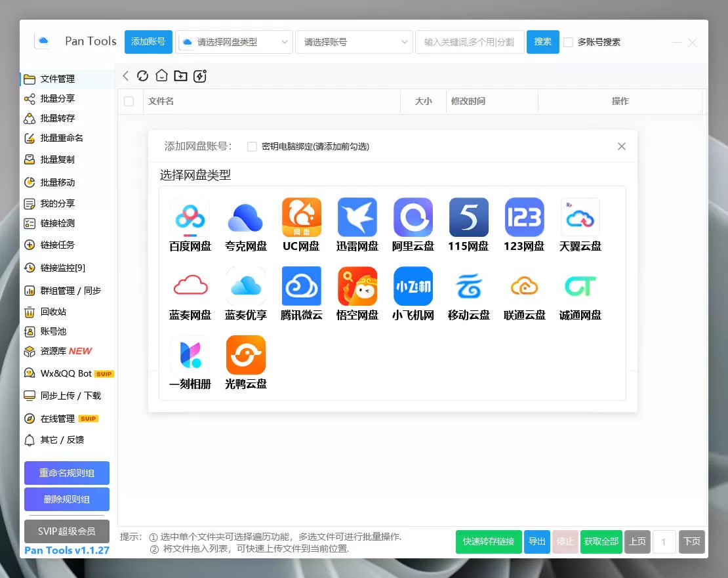Select 百度网盘 cloud drive icon

point(190,217)
